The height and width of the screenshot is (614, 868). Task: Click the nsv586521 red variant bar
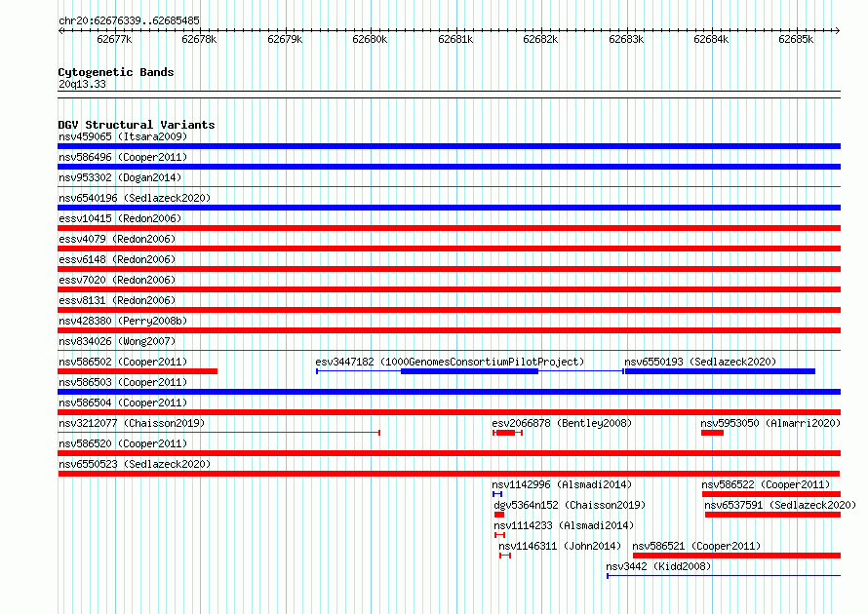pos(736,556)
